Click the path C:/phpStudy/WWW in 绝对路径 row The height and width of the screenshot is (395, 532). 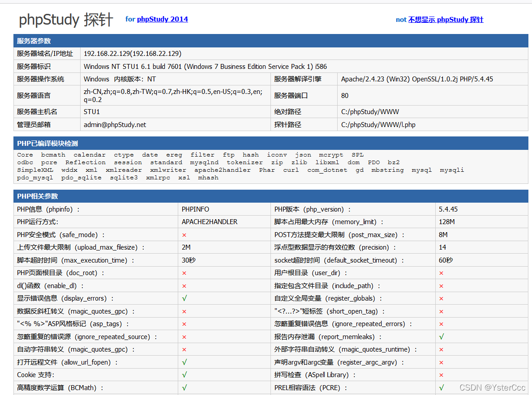370,111
